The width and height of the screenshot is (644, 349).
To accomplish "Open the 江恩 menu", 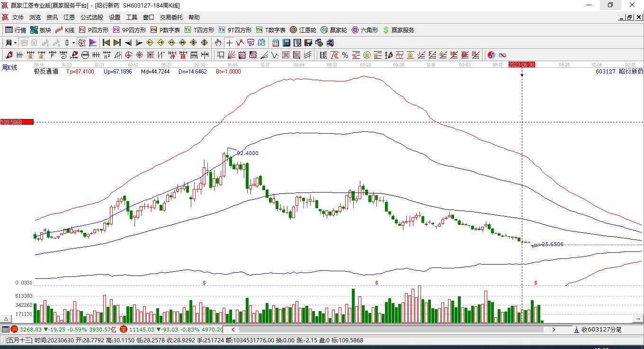I will coord(69,18).
